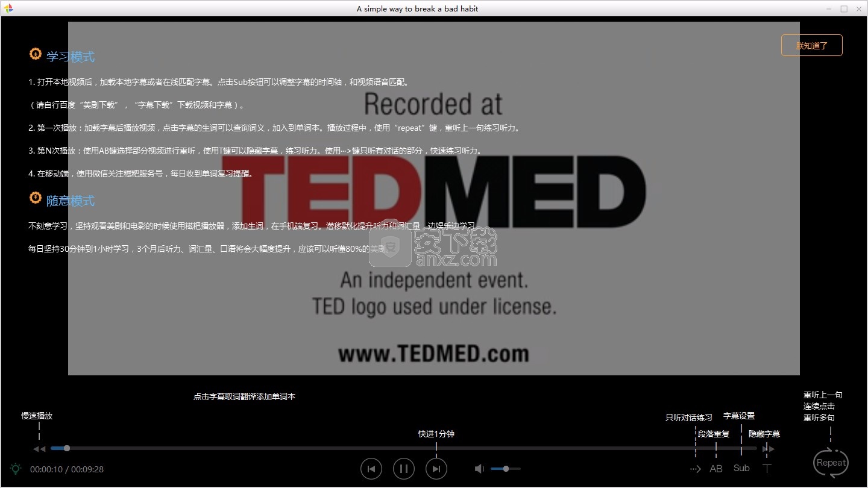868x488 pixels.
Task: Open Sub subtitle settings
Action: pyautogui.click(x=741, y=468)
